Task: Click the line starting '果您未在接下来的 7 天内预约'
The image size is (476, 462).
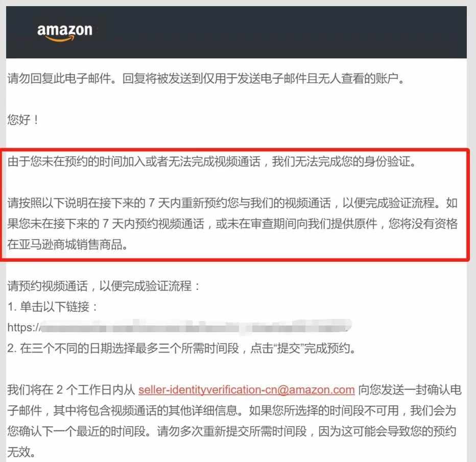Action: coord(232,223)
